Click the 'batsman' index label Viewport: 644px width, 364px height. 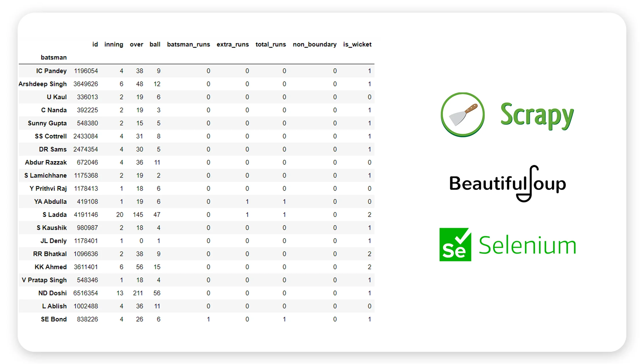click(54, 57)
